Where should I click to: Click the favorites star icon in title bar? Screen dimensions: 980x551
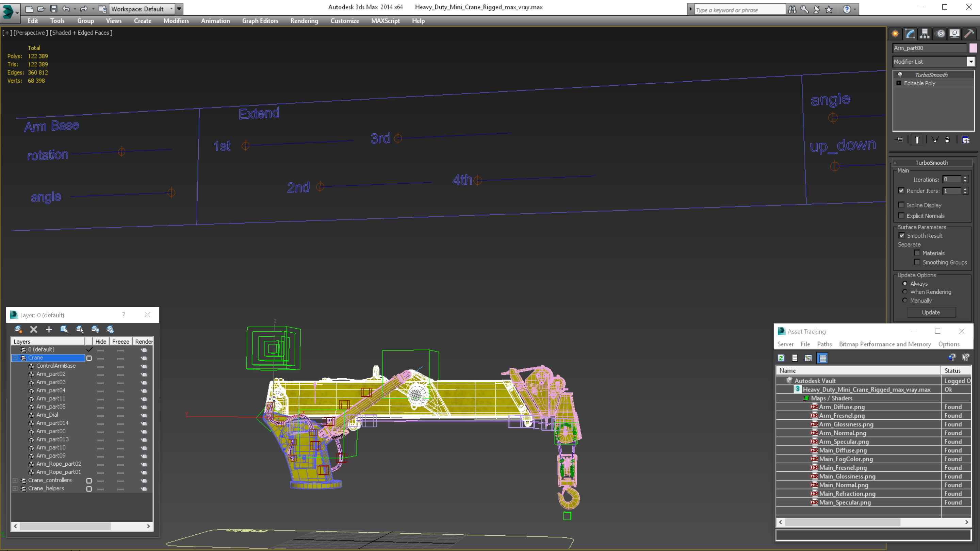pyautogui.click(x=829, y=9)
